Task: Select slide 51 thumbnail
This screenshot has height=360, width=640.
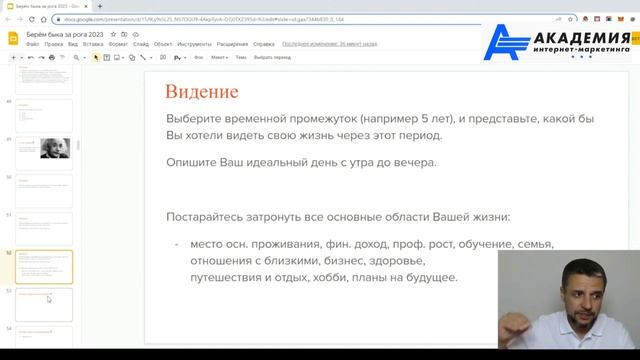Action: click(x=44, y=229)
